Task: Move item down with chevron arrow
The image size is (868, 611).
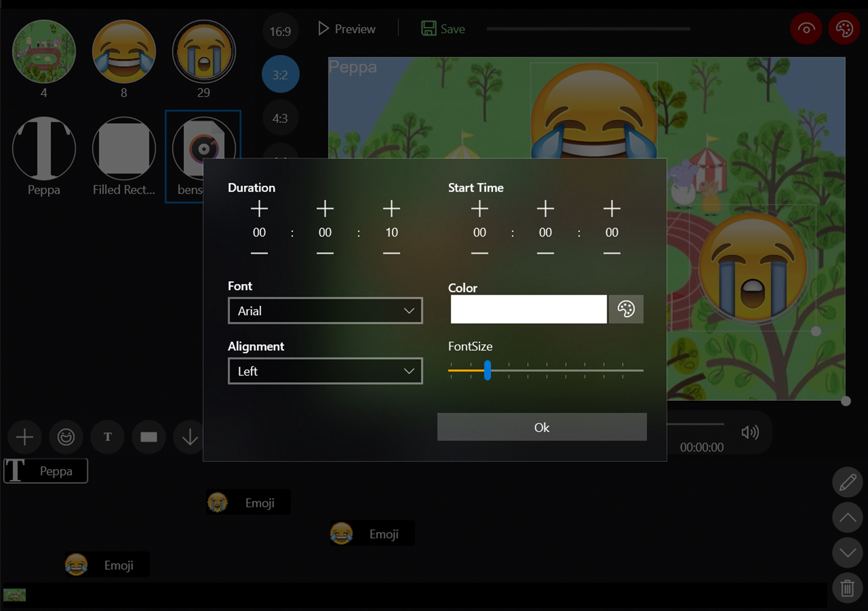Action: click(x=847, y=553)
